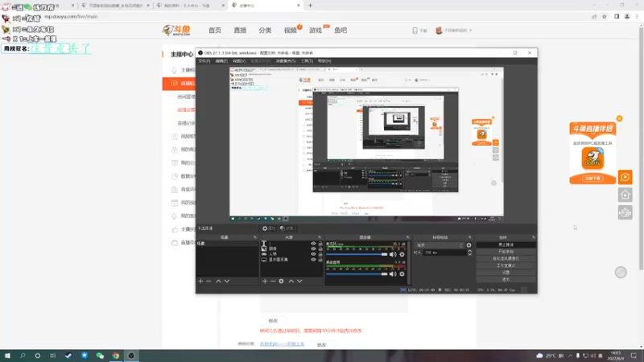Open source properties gear in Sources toolbar
The image size is (644, 362).
point(281,281)
